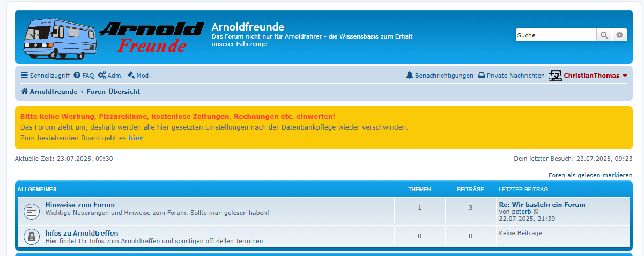
Task: Open 'Re: Wir basteln ein Forum' post
Action: point(542,205)
